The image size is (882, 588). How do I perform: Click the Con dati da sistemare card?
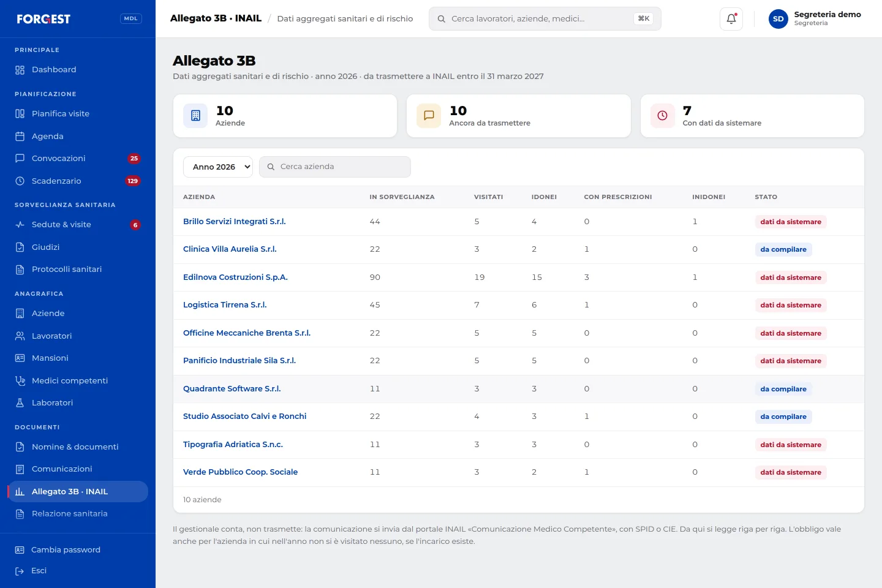coord(752,116)
